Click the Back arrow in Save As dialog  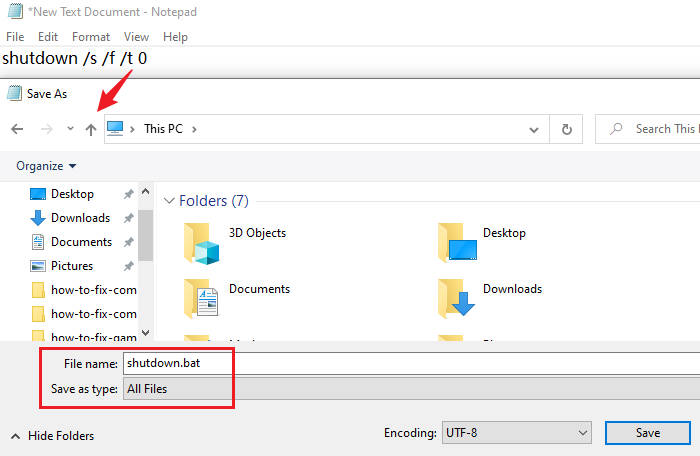(17, 129)
